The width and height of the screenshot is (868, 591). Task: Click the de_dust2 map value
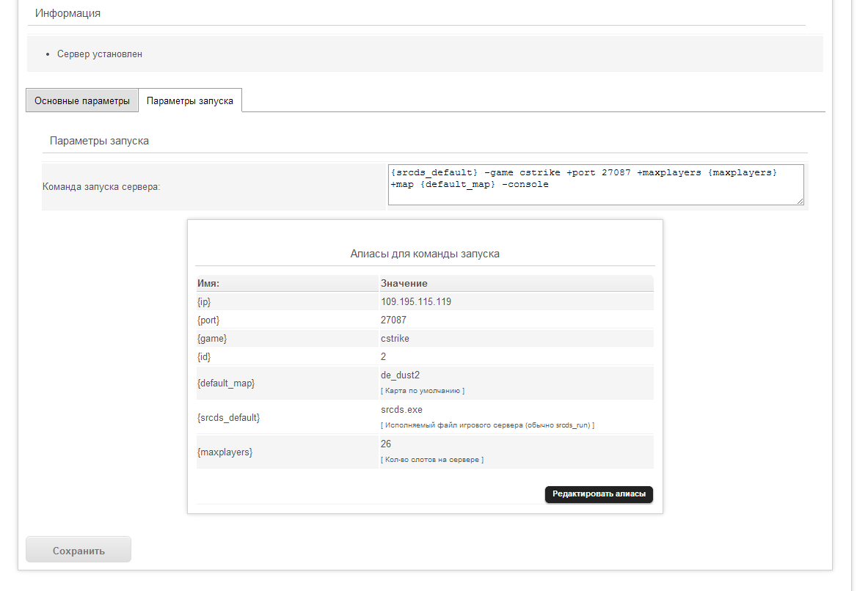400,375
